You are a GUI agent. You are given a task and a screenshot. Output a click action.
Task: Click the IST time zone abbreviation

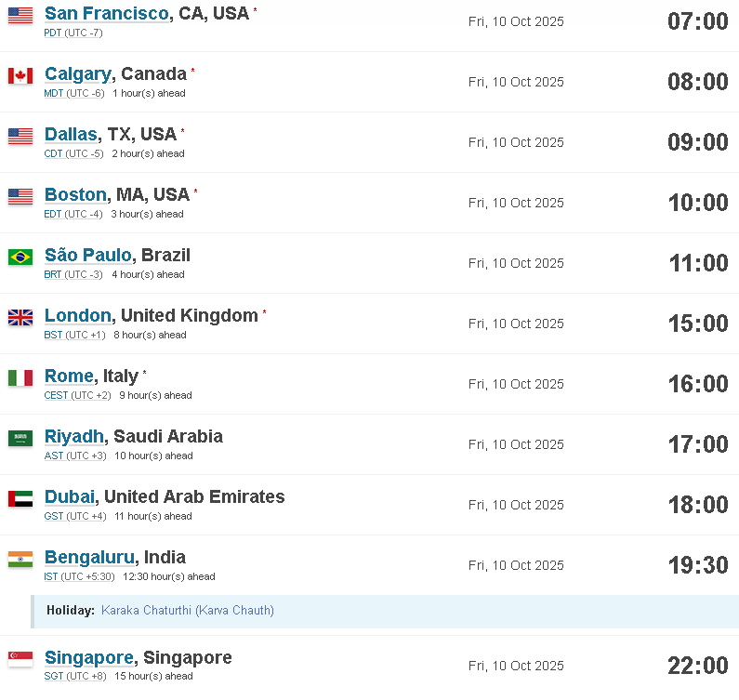51,576
